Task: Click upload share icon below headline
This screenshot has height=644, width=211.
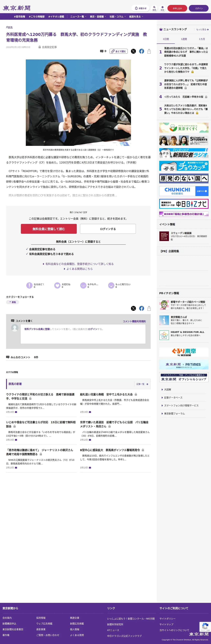Action: (x=149, y=51)
